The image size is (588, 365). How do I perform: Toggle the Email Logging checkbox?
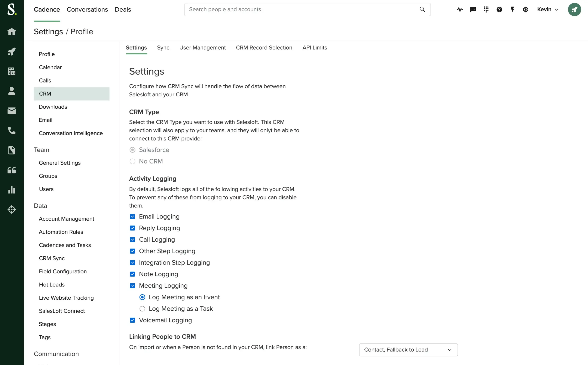pos(132,217)
